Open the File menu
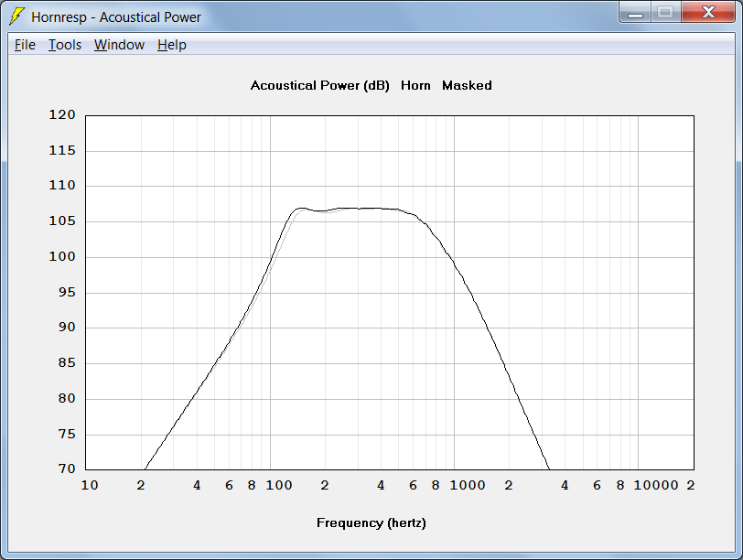743x560 pixels. (25, 45)
